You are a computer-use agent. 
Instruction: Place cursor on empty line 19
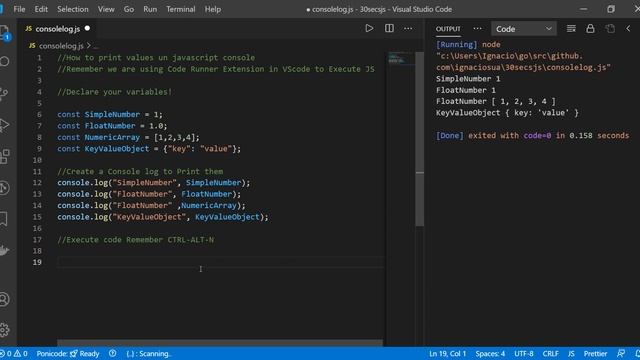click(x=220, y=262)
